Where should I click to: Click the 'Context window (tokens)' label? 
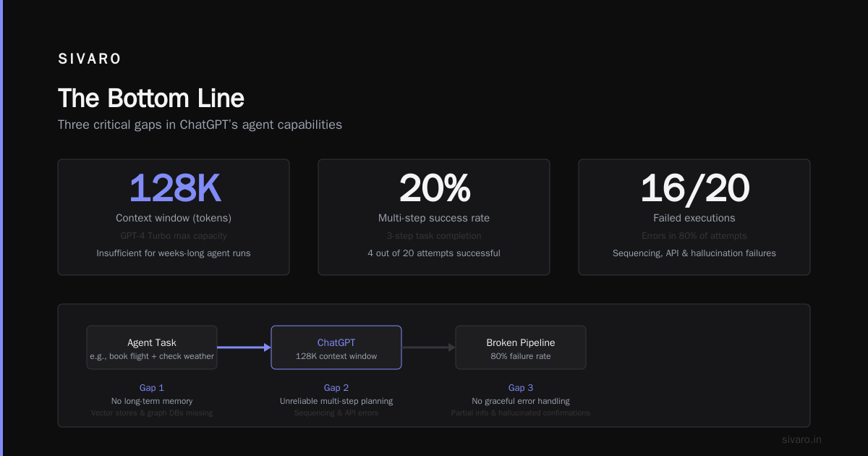(x=174, y=218)
